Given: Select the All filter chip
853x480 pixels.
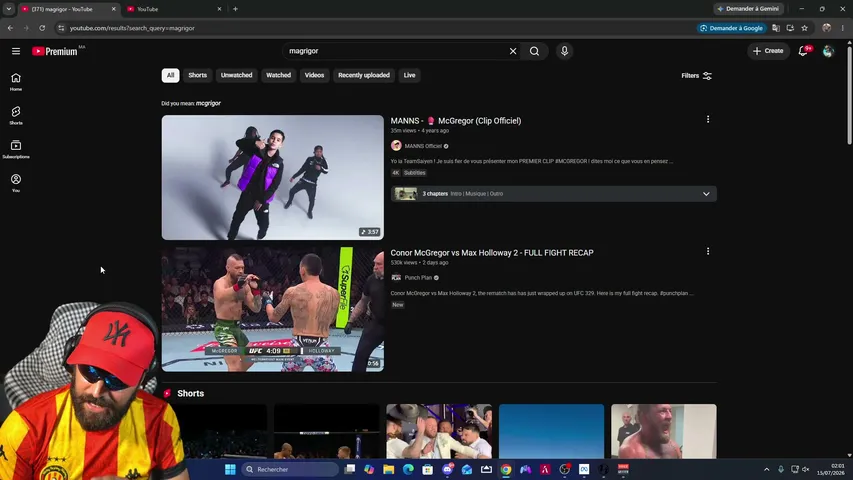Looking at the screenshot, I should click(x=170, y=75).
